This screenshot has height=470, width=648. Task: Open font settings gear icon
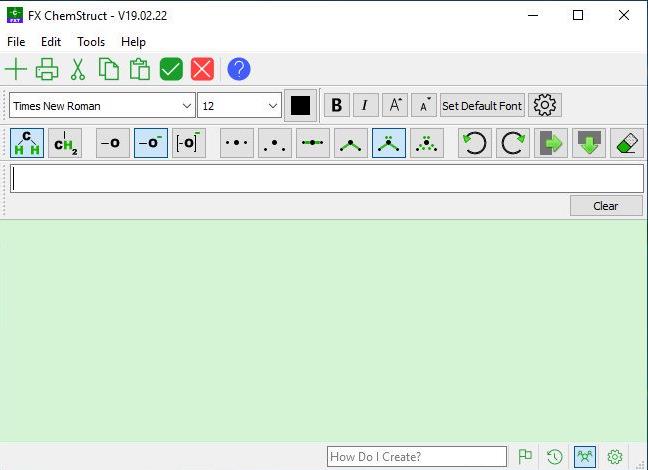tap(545, 105)
